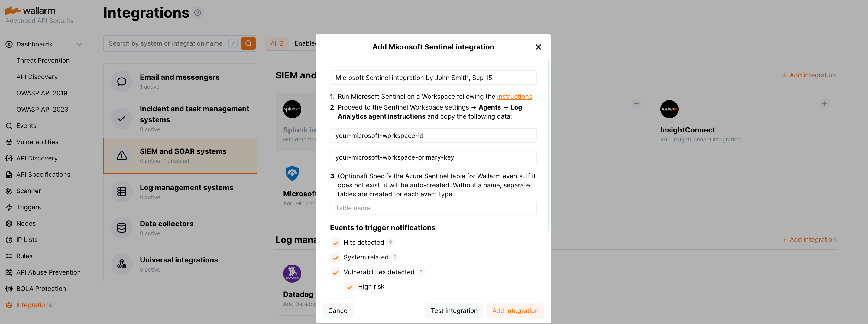Click the orange search magnifier icon
Viewport: 868px width, 324px height.
point(248,43)
